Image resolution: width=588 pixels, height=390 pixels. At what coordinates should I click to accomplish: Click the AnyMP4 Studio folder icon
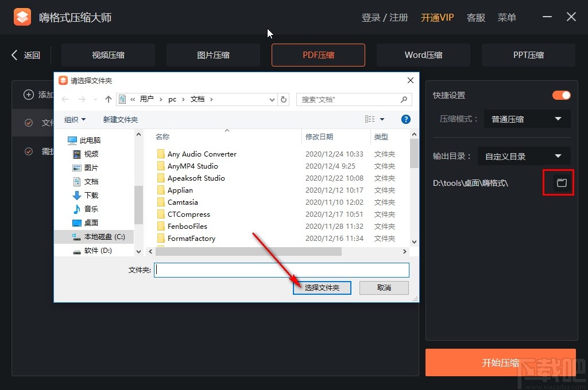coord(161,166)
